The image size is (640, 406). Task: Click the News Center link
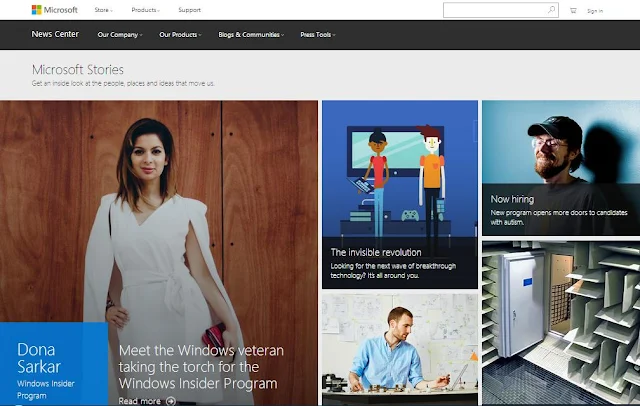pyautogui.click(x=55, y=34)
